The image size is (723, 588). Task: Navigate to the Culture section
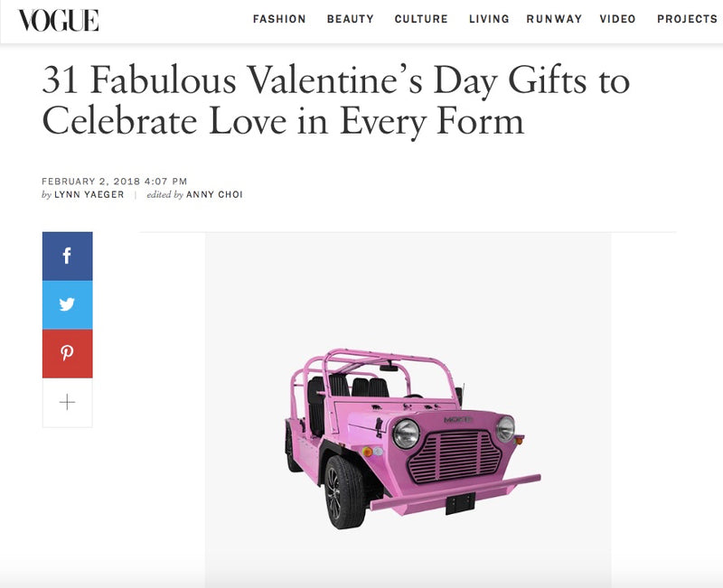(421, 19)
